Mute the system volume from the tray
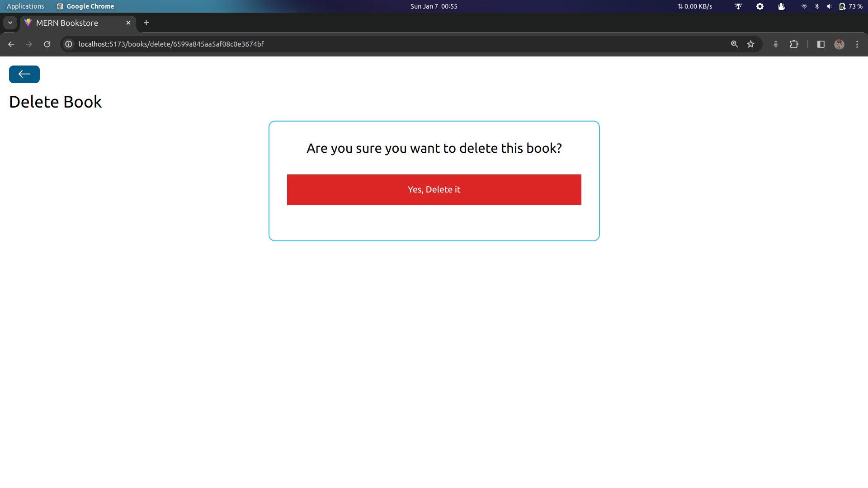 click(829, 6)
